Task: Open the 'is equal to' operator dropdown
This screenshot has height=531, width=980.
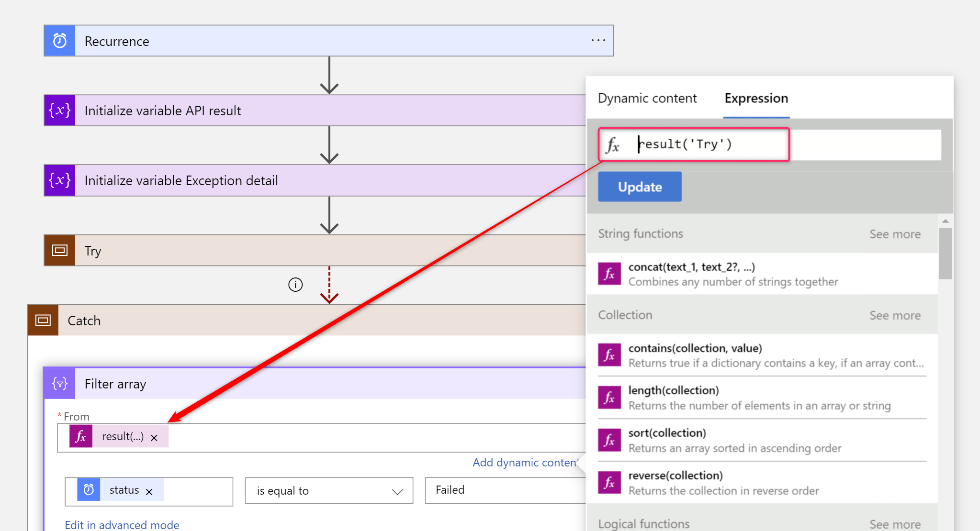Action: point(328,490)
